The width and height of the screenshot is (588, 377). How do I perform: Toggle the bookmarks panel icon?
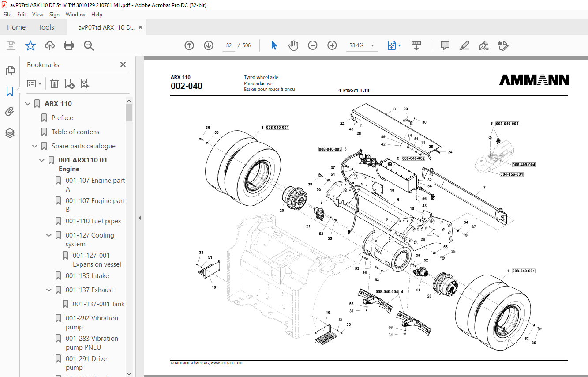(x=10, y=91)
